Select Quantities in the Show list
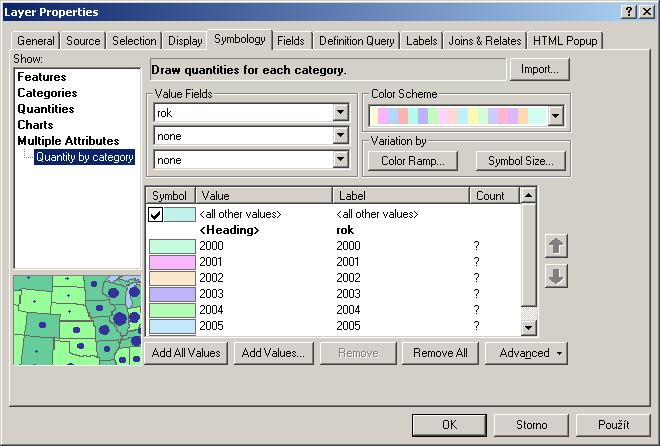 click(45, 109)
